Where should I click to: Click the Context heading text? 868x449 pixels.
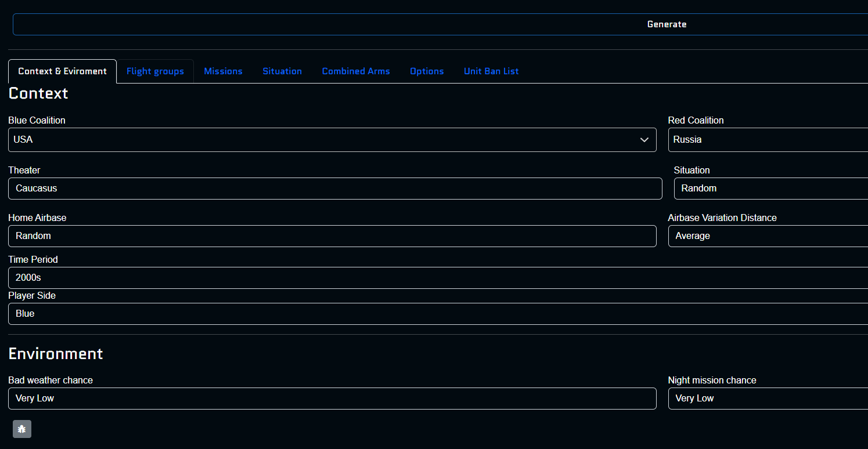coord(38,93)
